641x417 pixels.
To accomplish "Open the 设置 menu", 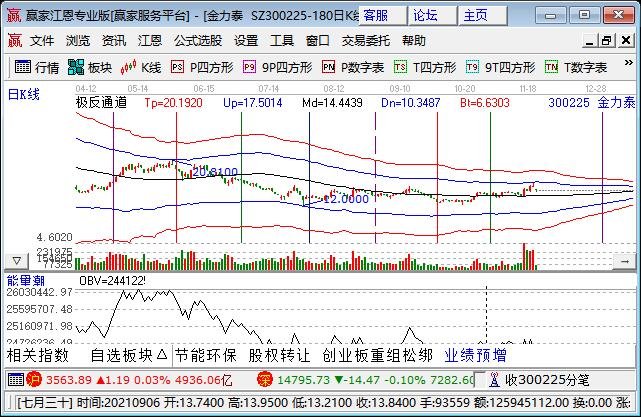I will point(246,40).
